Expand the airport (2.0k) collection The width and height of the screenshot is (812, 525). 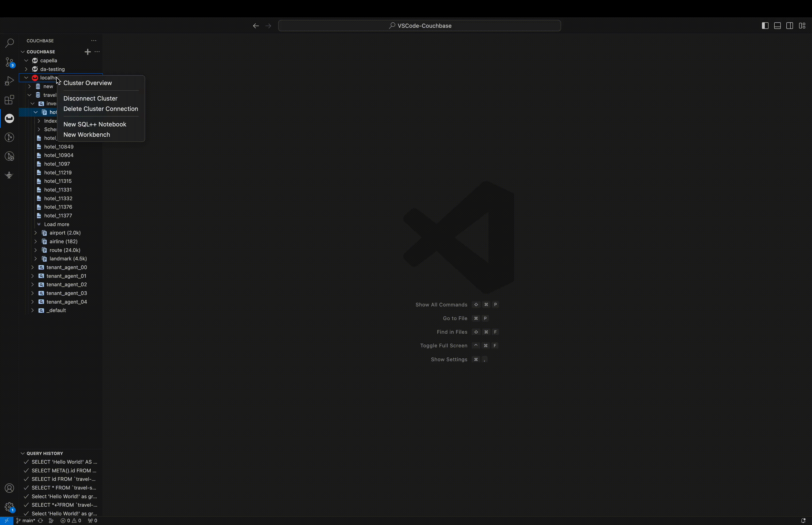pyautogui.click(x=35, y=233)
